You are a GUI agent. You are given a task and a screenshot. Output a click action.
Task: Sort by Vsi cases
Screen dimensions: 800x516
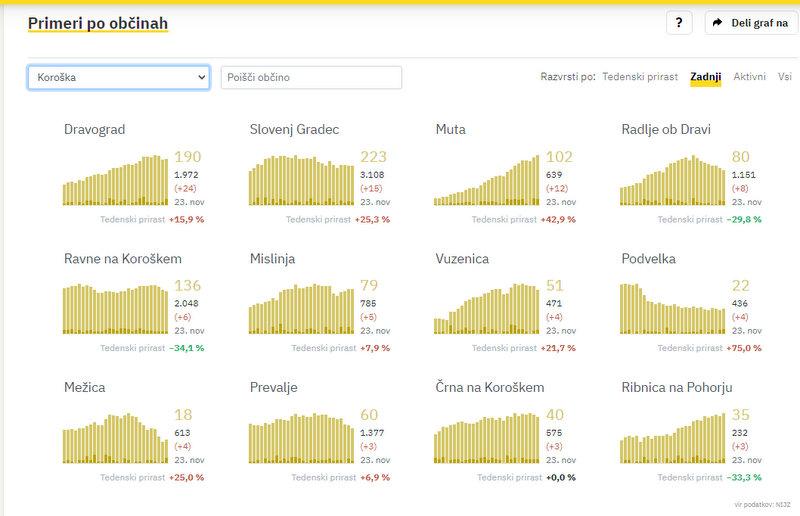pos(784,77)
